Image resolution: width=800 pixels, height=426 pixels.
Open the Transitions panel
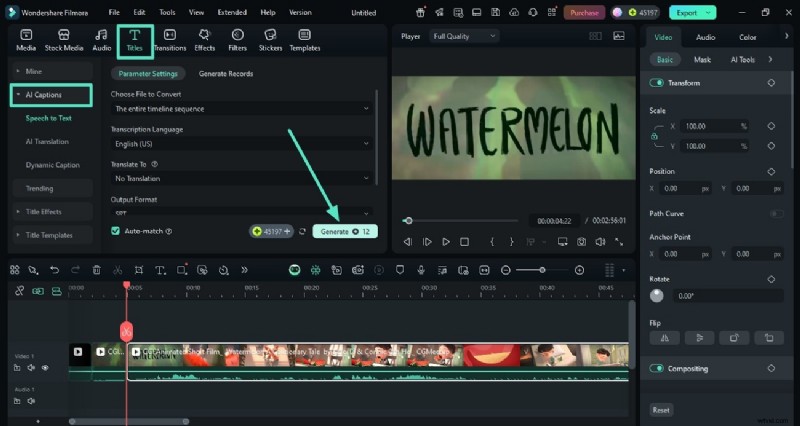tap(170, 39)
